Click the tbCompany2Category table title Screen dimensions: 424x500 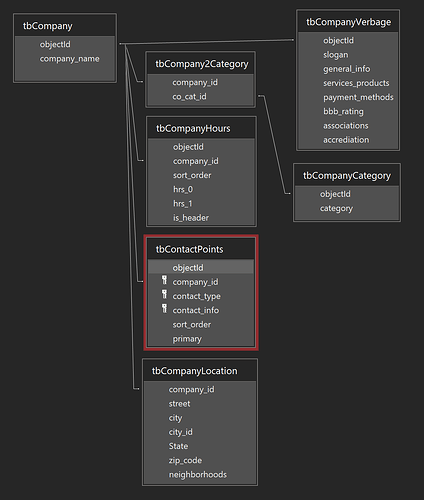[x=201, y=64]
